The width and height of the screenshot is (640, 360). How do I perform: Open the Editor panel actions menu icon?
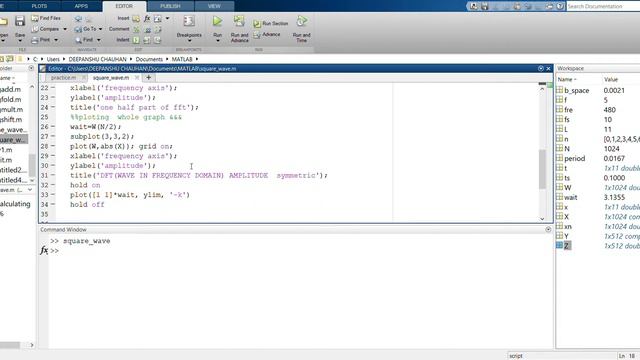click(541, 69)
